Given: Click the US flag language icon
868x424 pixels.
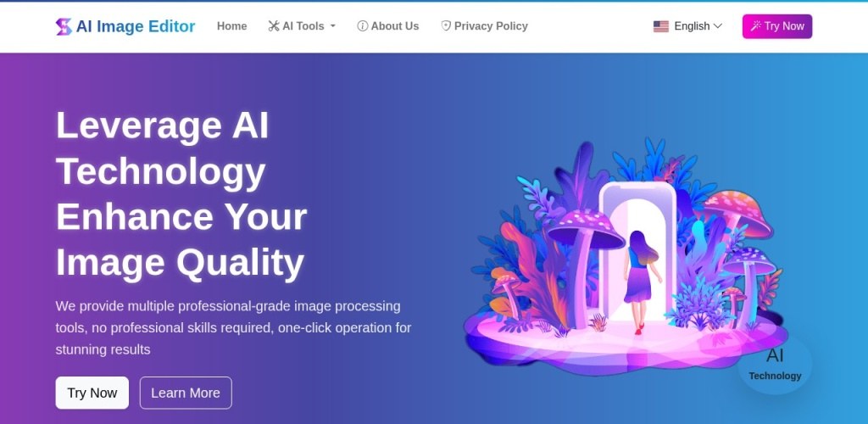Looking at the screenshot, I should tap(661, 26).
